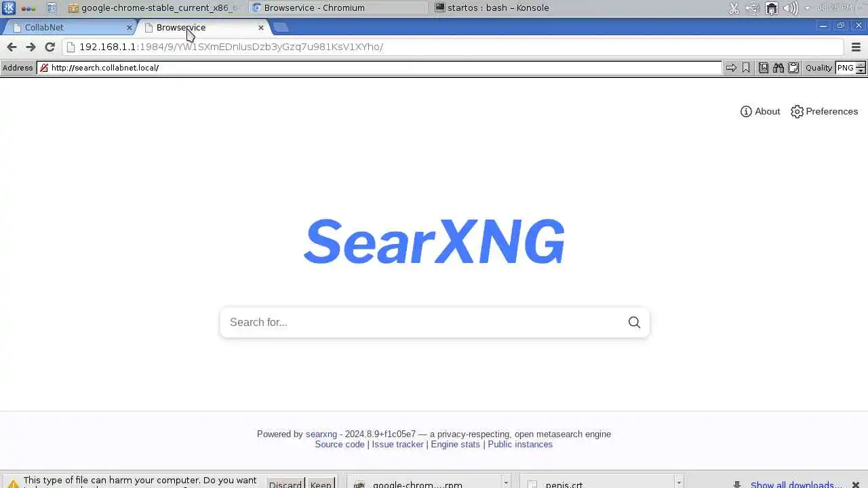Focus the Browservice Address field

(380, 68)
